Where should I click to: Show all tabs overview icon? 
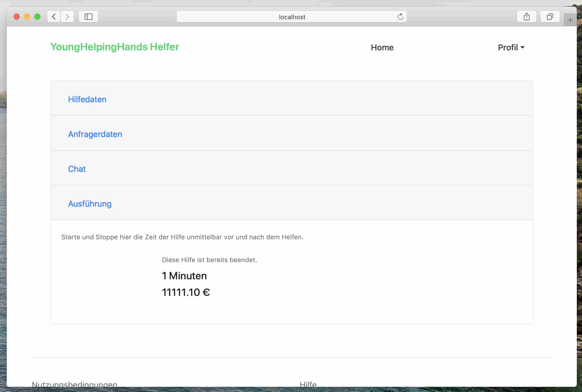point(550,17)
